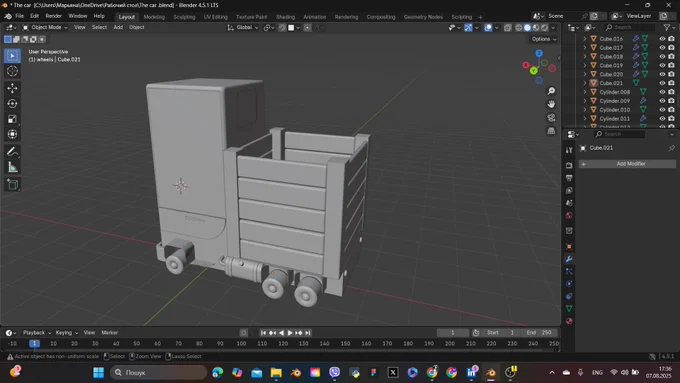Click the End frame field
The height and width of the screenshot is (383, 680).
(x=539, y=333)
